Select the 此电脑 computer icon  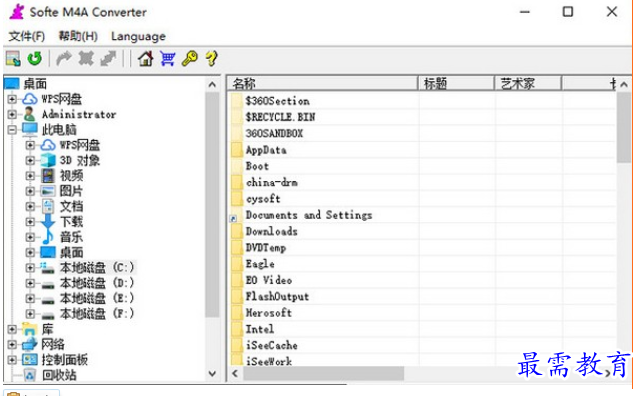(30, 130)
